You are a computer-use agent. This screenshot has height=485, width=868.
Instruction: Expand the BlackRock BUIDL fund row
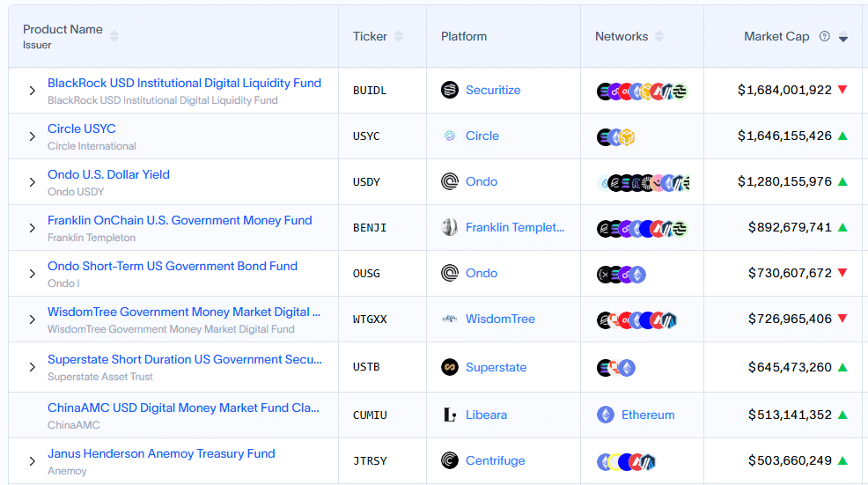pyautogui.click(x=32, y=91)
